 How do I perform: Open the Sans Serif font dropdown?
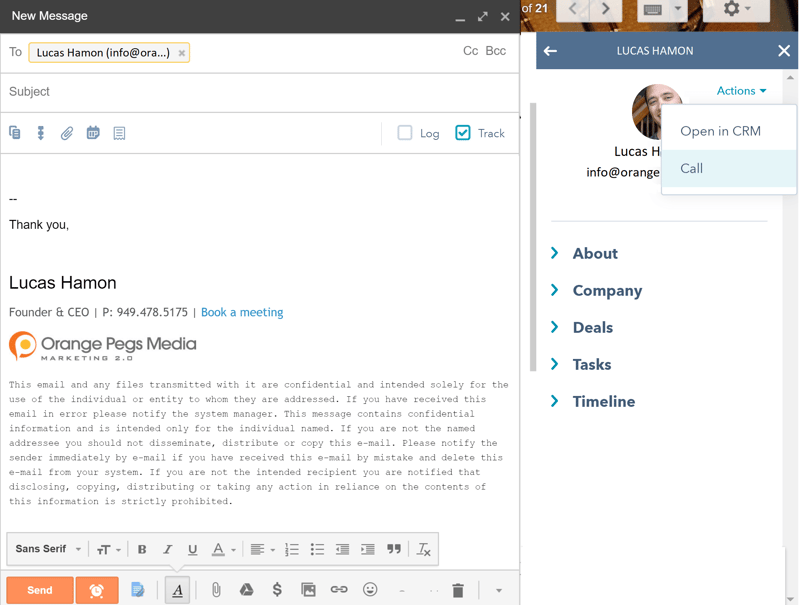click(x=48, y=549)
